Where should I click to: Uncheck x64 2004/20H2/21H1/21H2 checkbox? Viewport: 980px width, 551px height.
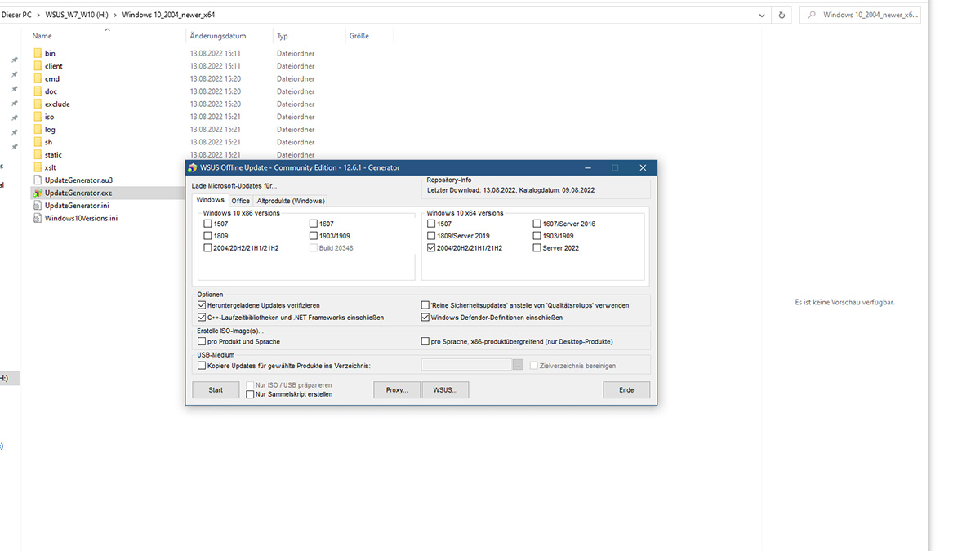click(x=431, y=248)
